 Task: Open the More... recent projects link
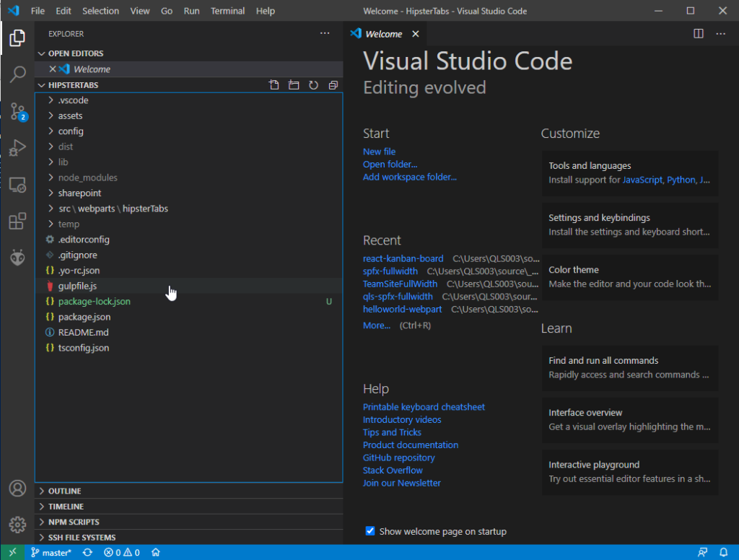point(376,325)
